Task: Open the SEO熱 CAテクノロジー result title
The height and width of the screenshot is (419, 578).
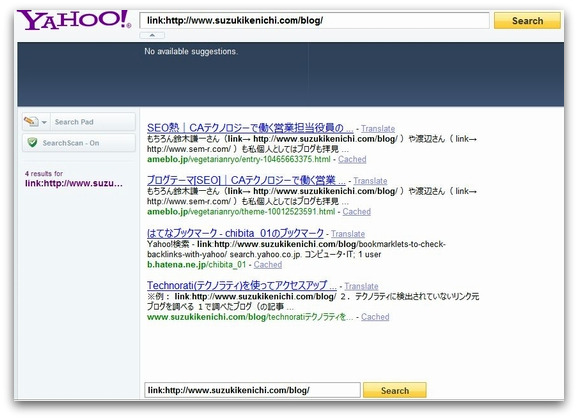Action: (x=250, y=128)
